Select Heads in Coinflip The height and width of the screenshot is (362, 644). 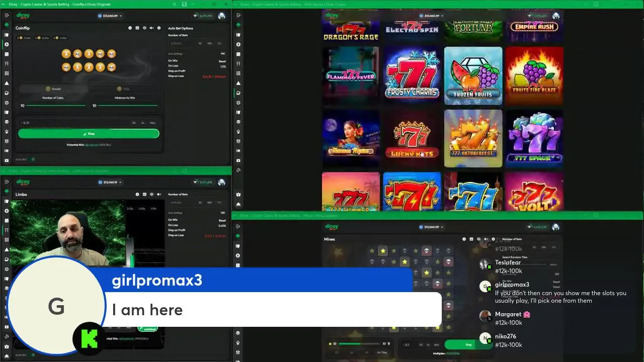53,88
